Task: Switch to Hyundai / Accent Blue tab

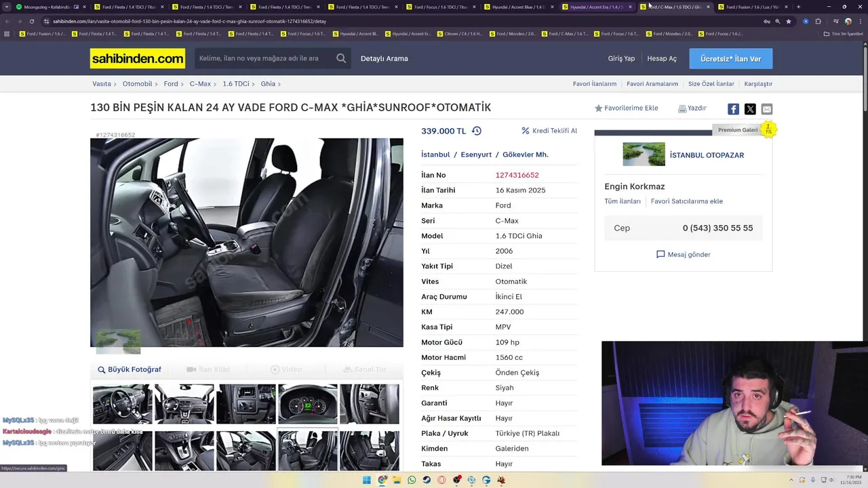Action: [x=519, y=7]
